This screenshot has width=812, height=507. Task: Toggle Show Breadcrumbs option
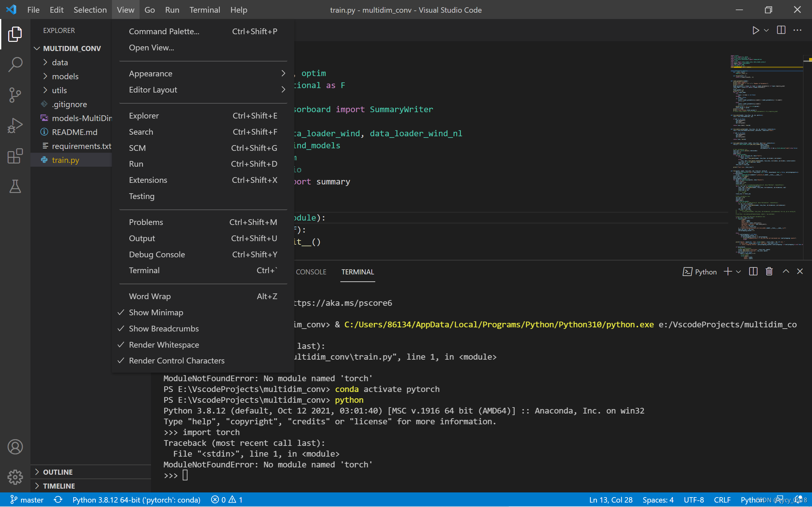click(164, 329)
